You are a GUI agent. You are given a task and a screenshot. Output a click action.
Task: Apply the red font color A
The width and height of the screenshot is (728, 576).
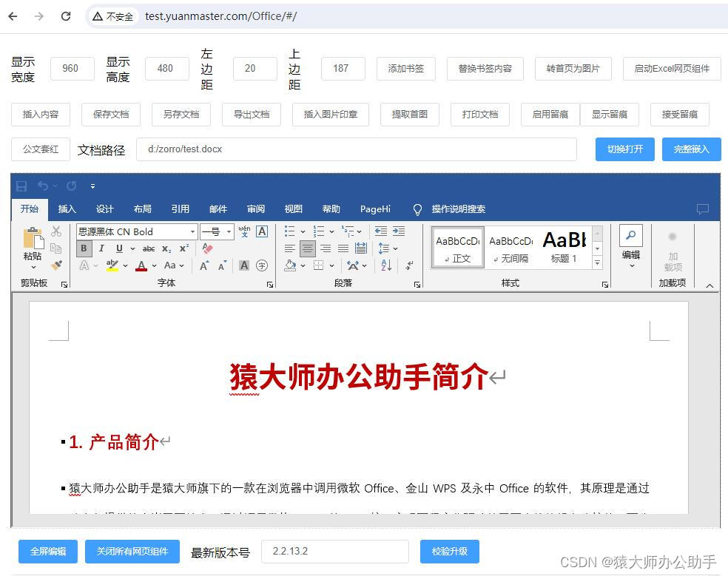pyautogui.click(x=141, y=265)
